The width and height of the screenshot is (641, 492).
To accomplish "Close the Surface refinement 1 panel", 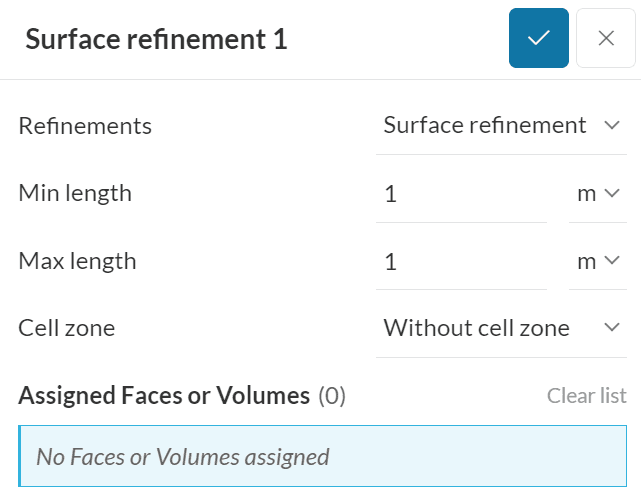I will pyautogui.click(x=605, y=38).
